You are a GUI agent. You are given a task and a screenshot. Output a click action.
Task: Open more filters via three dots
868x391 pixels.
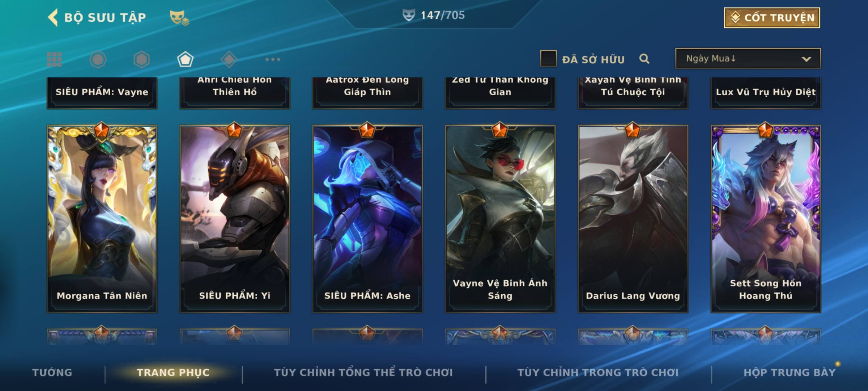[273, 59]
